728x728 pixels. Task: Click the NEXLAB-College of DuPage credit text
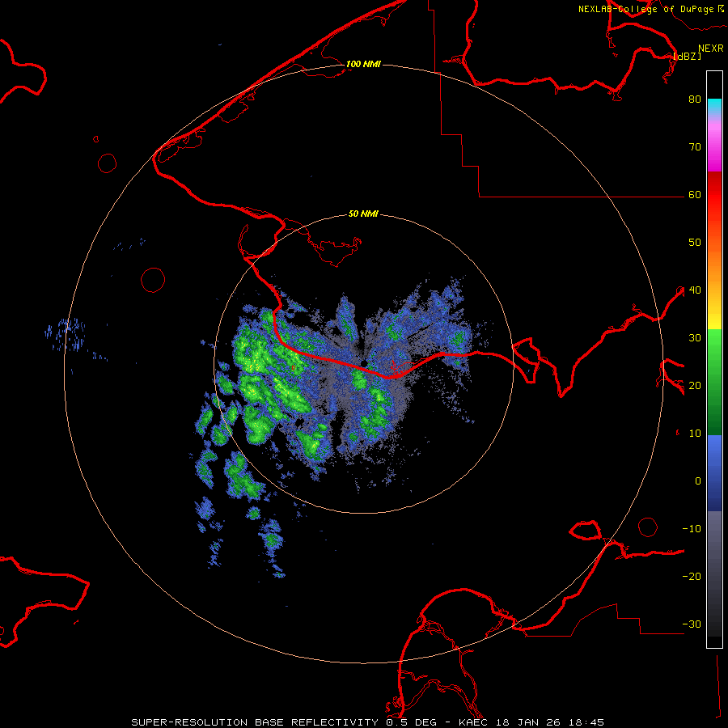point(645,9)
